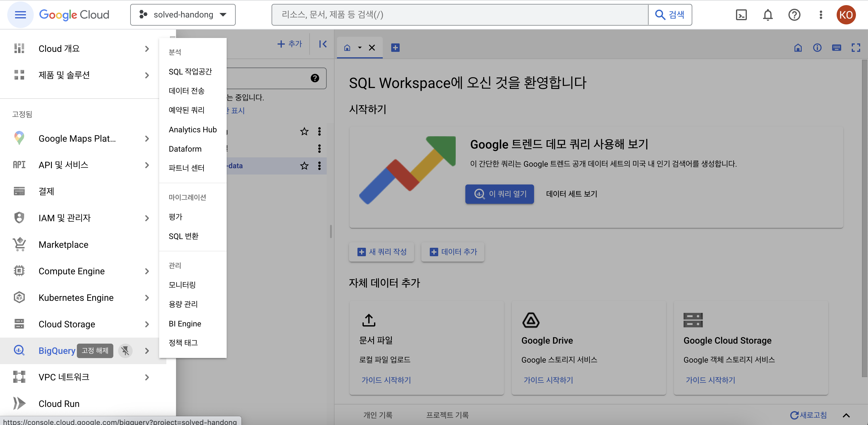
Task: Open a new tab with plus icon
Action: click(x=395, y=48)
